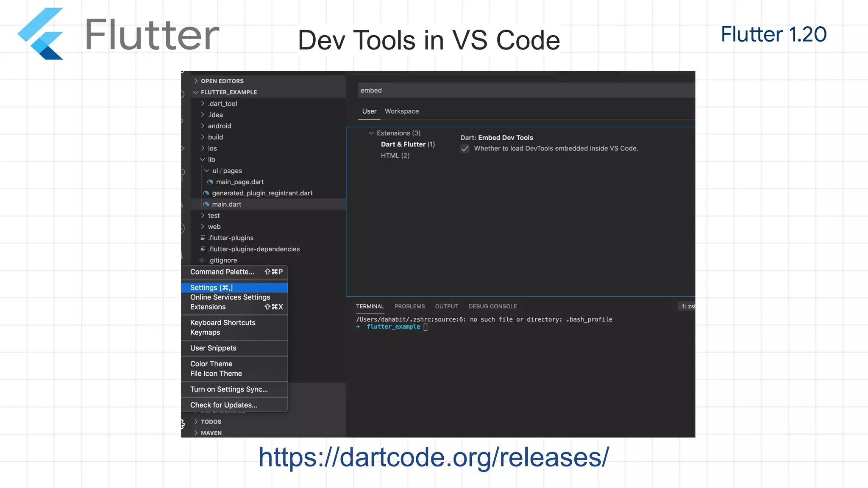Click the dartcode.org releases link

(x=434, y=457)
